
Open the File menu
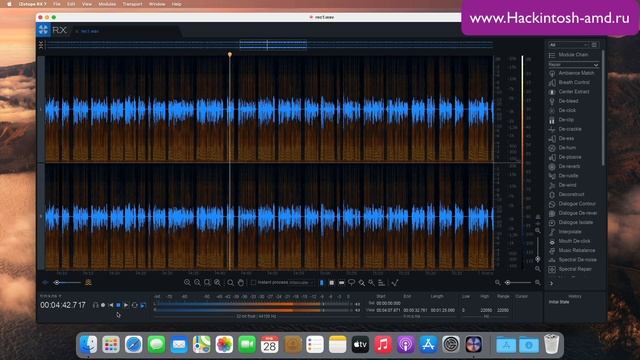(x=57, y=4)
